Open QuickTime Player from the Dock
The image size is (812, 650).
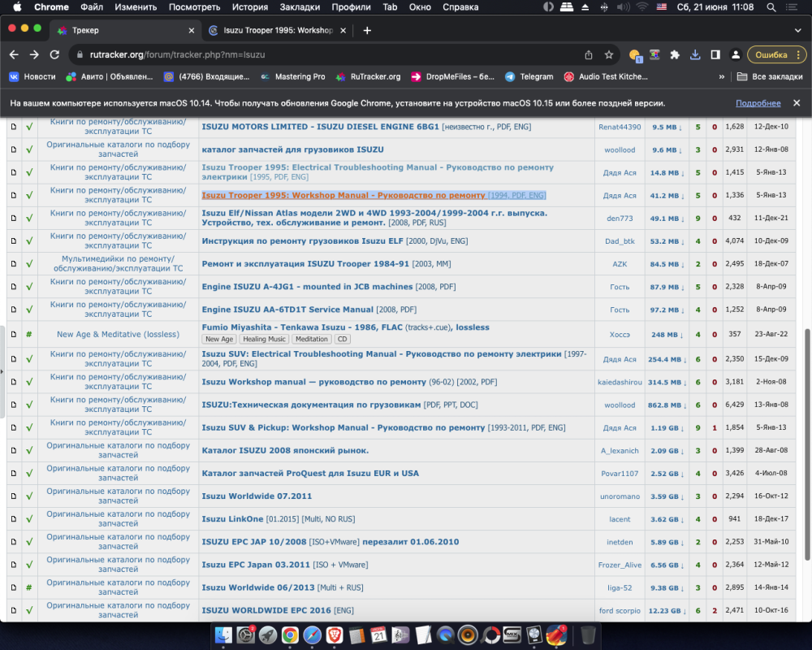(445, 635)
